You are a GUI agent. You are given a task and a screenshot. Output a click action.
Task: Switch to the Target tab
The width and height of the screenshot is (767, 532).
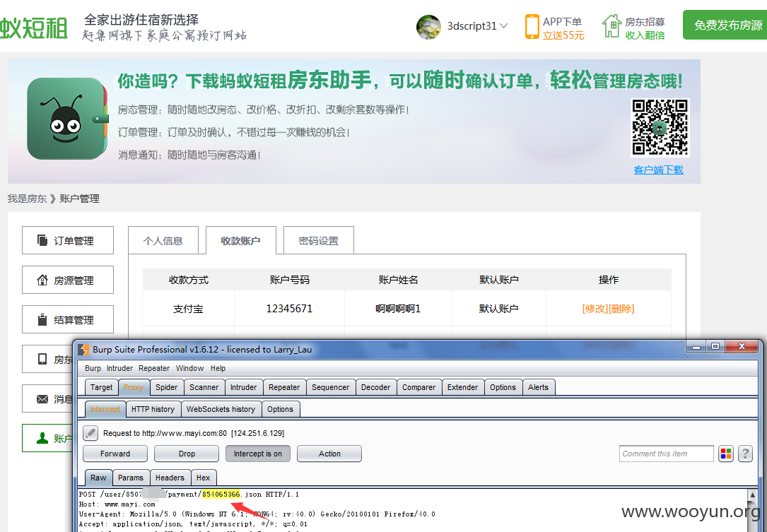click(x=101, y=386)
